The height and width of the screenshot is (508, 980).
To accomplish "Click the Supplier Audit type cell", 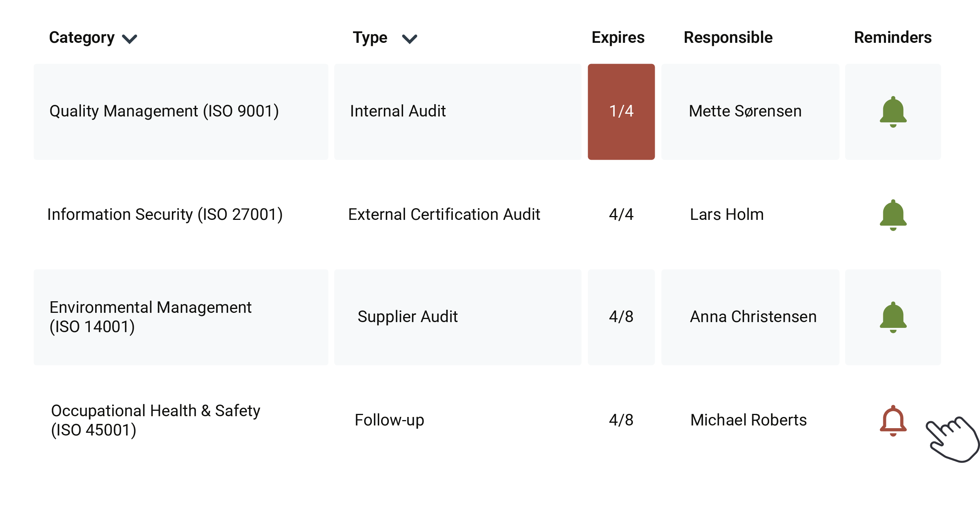I will click(x=407, y=317).
